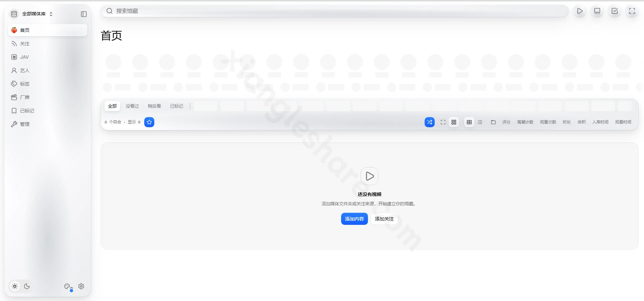
Task: Open 已标记 in the sidebar
Action: (x=48, y=111)
